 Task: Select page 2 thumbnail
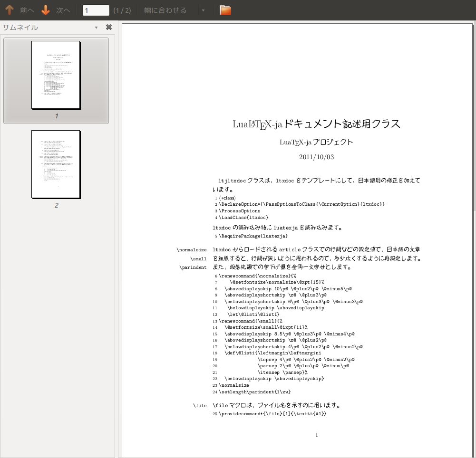coord(56,164)
